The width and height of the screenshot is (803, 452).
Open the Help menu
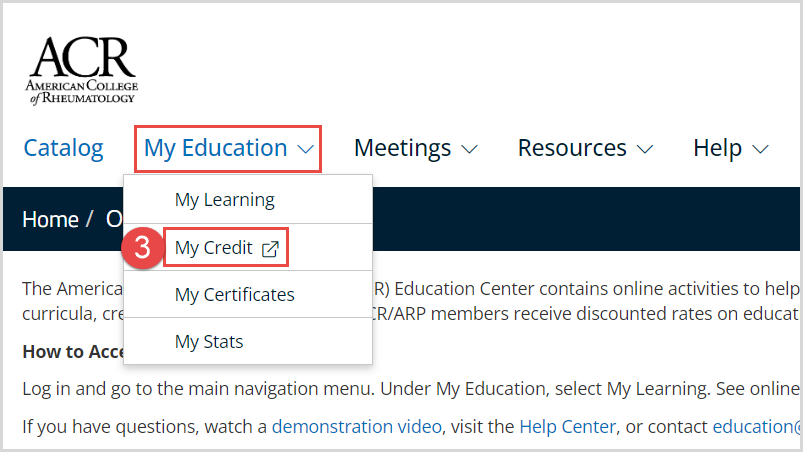pyautogui.click(x=718, y=148)
